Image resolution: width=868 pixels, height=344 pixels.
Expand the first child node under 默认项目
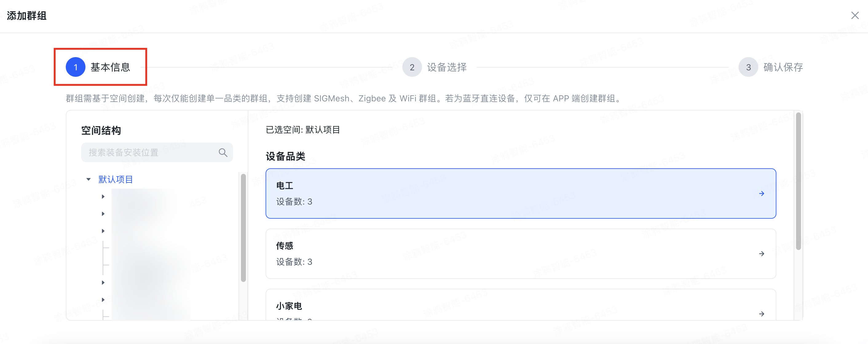point(104,197)
